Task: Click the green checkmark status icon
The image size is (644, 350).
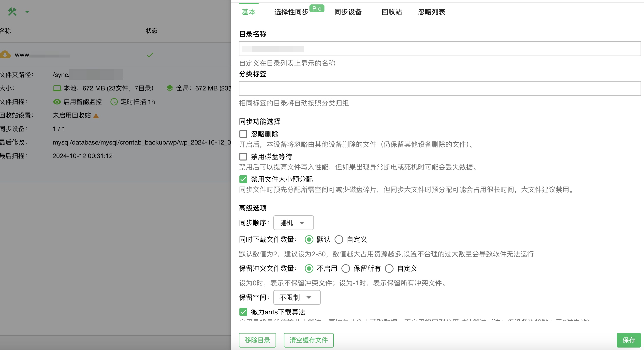Action: (x=150, y=55)
